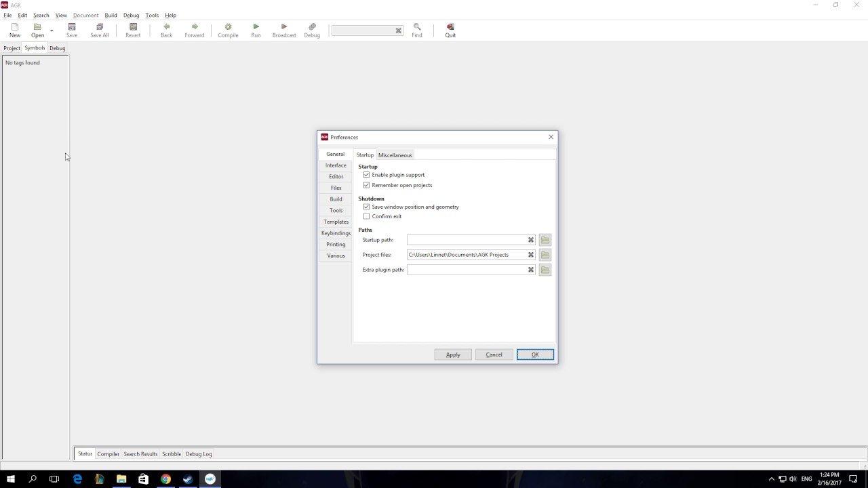Browse folder for Startup path
This screenshot has height=488, width=868.
[545, 240]
